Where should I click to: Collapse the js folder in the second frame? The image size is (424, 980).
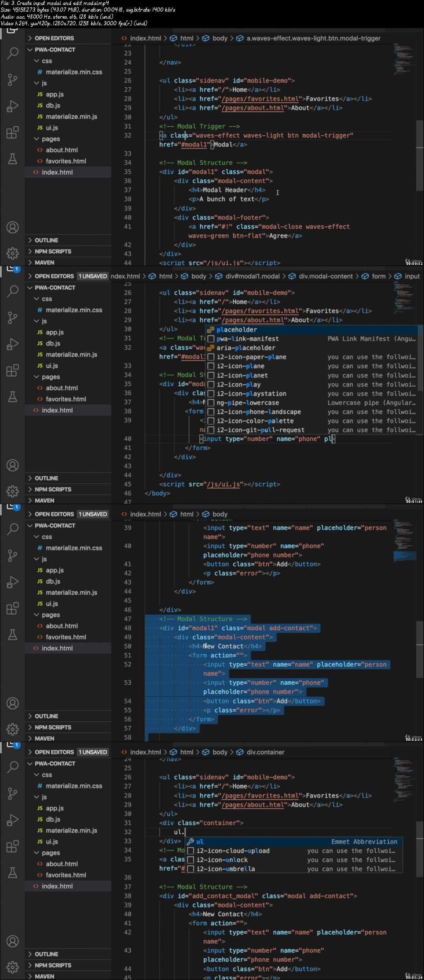click(36, 321)
